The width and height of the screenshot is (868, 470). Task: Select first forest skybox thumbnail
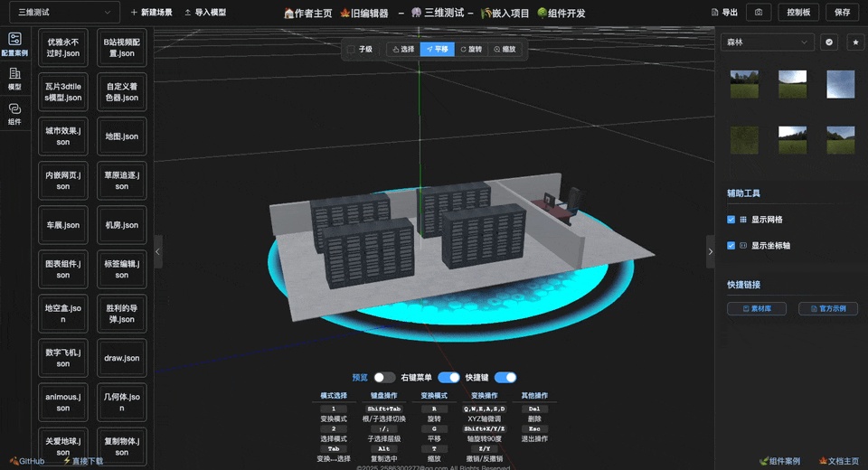click(744, 84)
